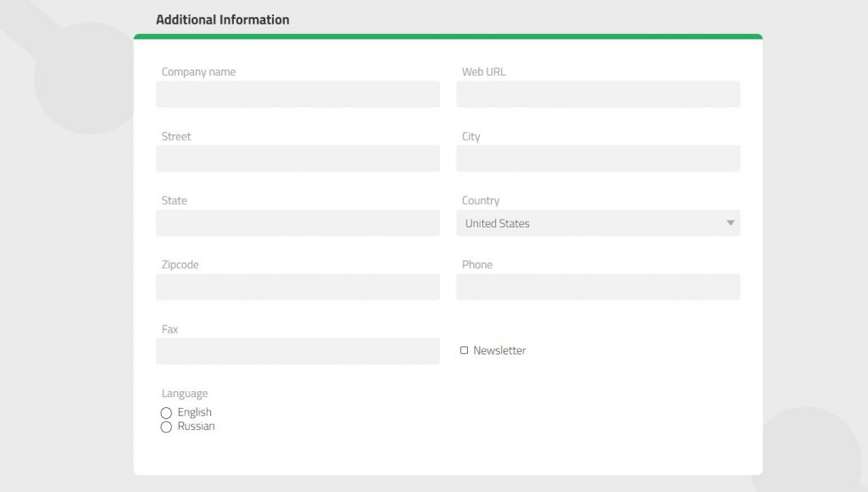The image size is (868, 492).
Task: Click inside the Fax input field
Action: tap(298, 351)
